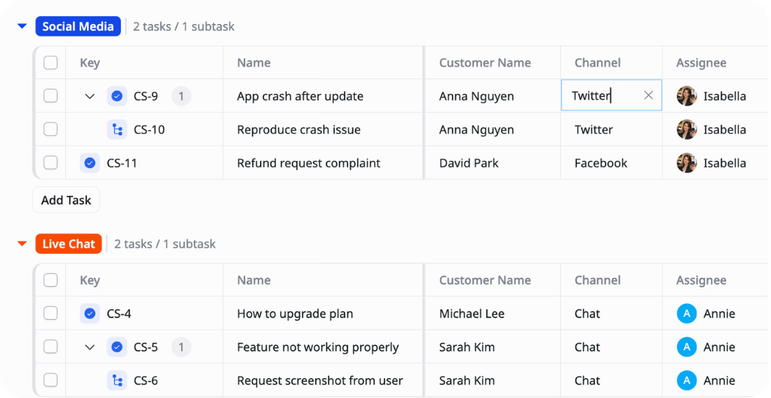Clear the Twitter channel field with X
771x398 pixels.
point(649,95)
